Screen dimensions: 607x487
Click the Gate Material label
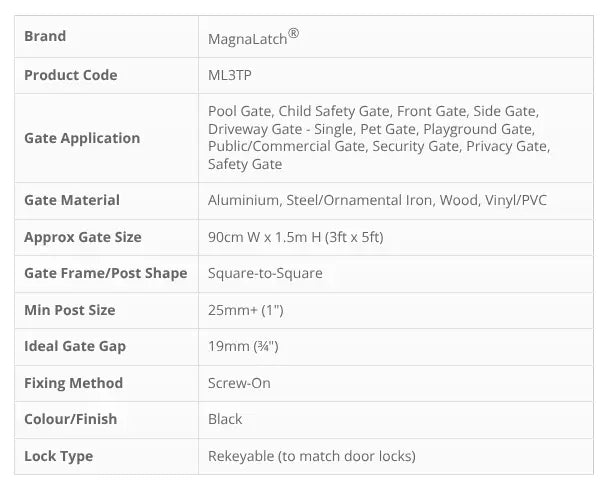click(x=72, y=200)
